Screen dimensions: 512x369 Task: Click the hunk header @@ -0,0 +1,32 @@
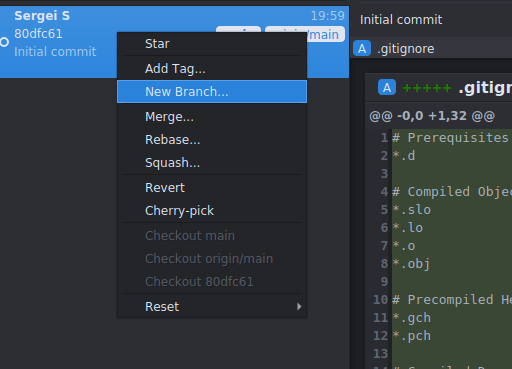coord(432,116)
